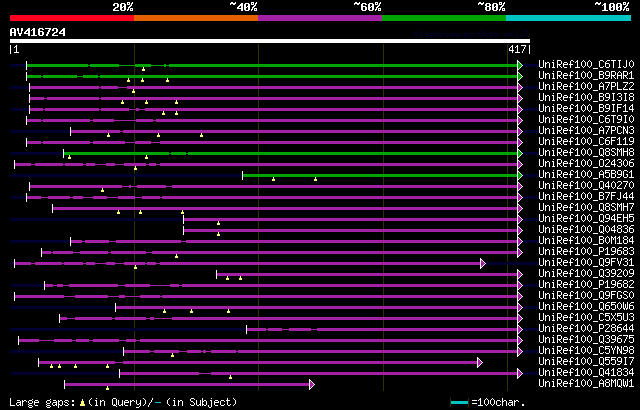Click the white start tick of the Q39209 alignment
The width and height of the screenshot is (640, 410).
click(x=217, y=275)
